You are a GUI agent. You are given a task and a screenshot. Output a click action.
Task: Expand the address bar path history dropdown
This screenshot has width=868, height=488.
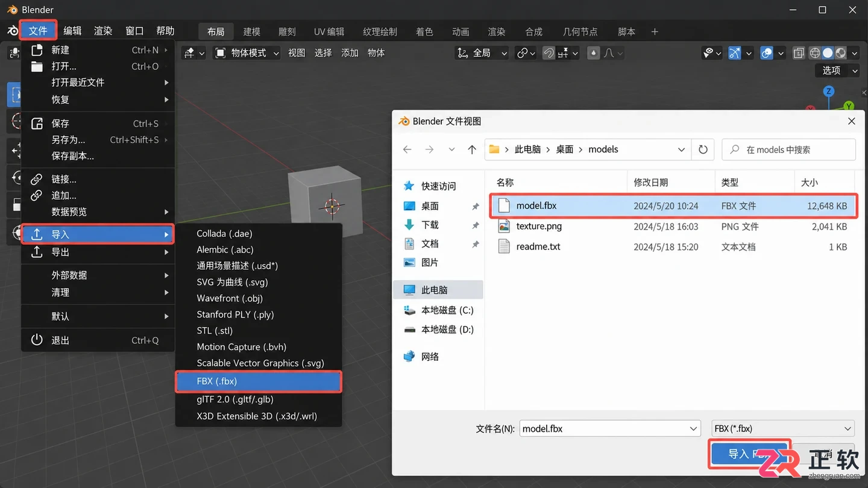point(681,149)
